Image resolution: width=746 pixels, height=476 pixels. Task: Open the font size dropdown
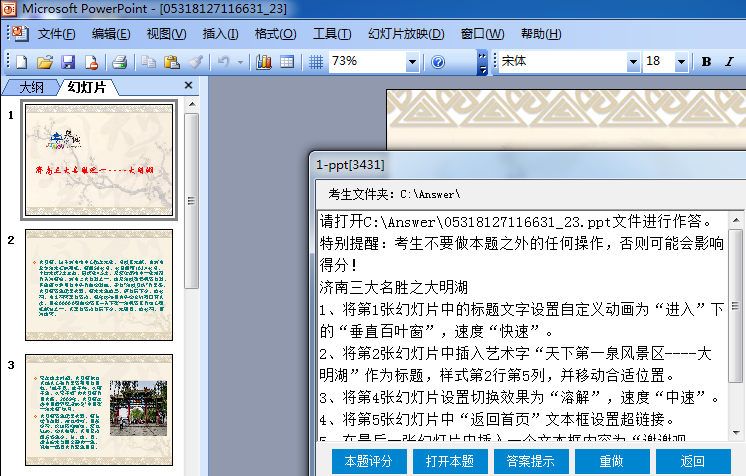(684, 62)
